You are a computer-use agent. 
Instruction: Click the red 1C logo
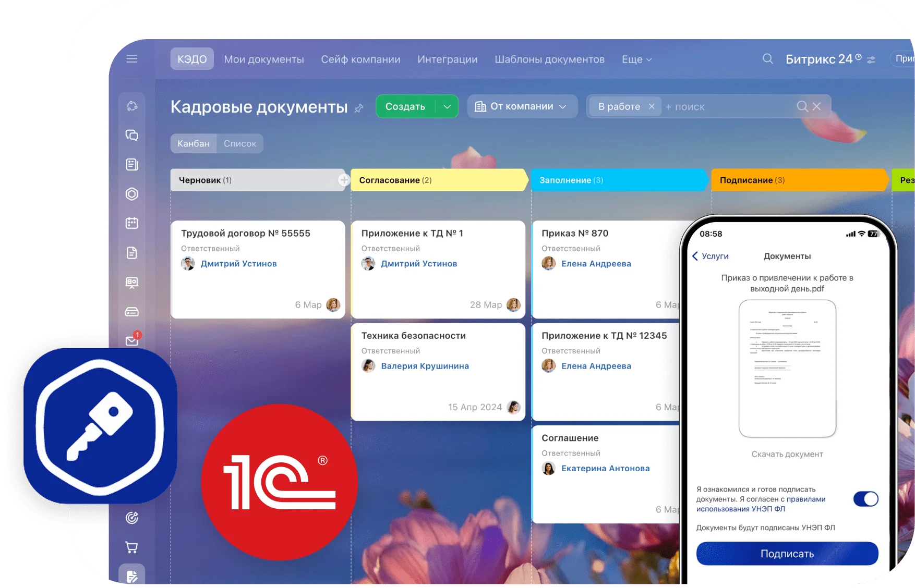[x=280, y=482]
